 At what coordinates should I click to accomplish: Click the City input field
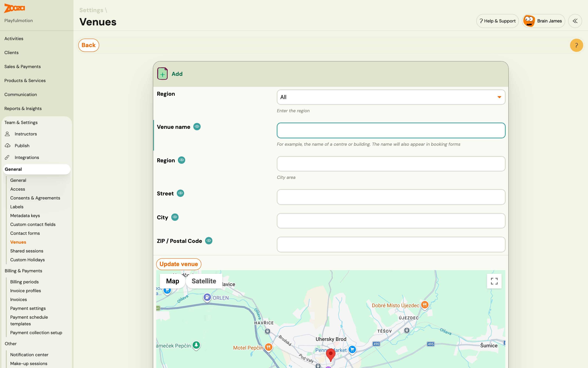[x=391, y=221]
